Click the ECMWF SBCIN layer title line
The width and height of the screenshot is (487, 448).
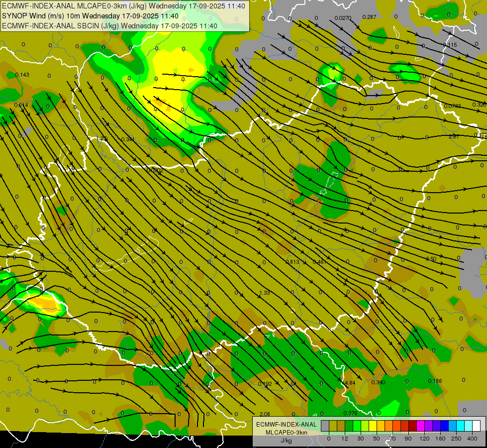click(x=109, y=26)
